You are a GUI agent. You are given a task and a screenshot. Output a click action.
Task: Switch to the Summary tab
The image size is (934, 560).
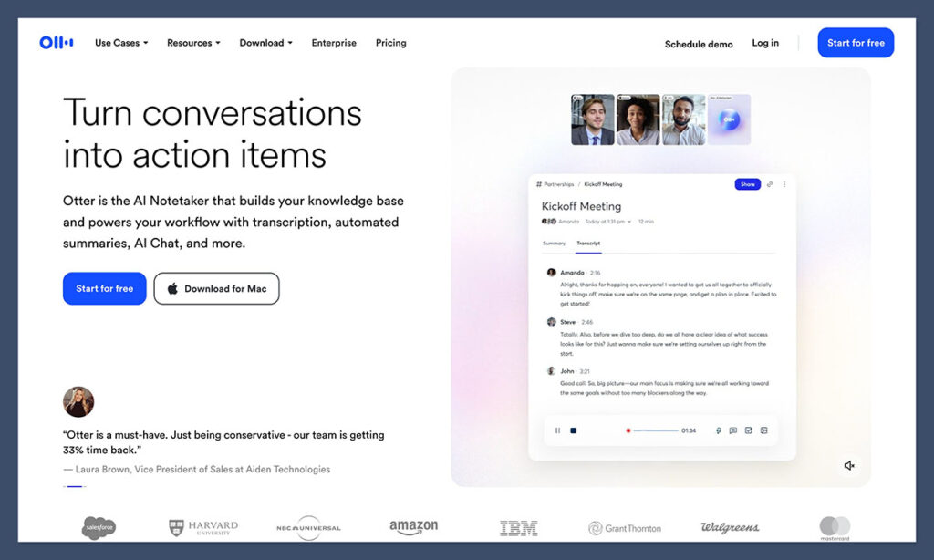point(553,243)
